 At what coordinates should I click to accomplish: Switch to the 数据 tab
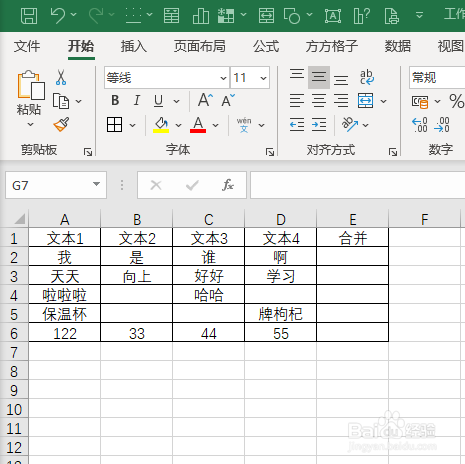[398, 46]
